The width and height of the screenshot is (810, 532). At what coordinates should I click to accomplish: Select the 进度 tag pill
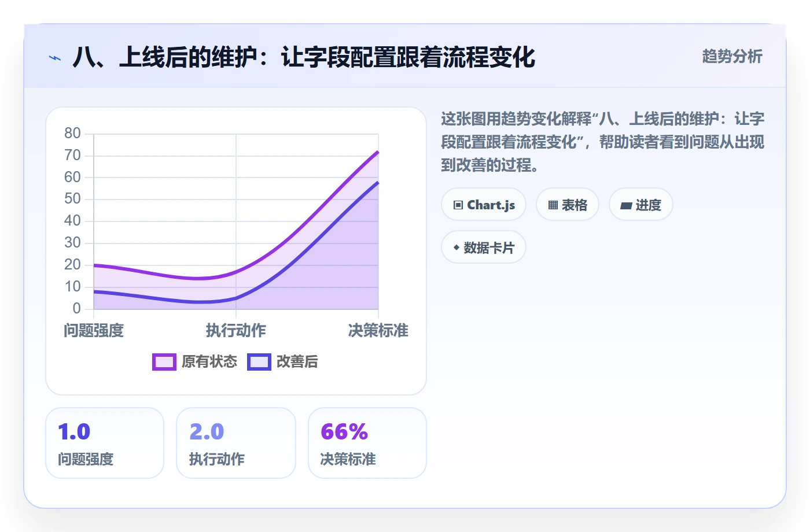coord(641,205)
